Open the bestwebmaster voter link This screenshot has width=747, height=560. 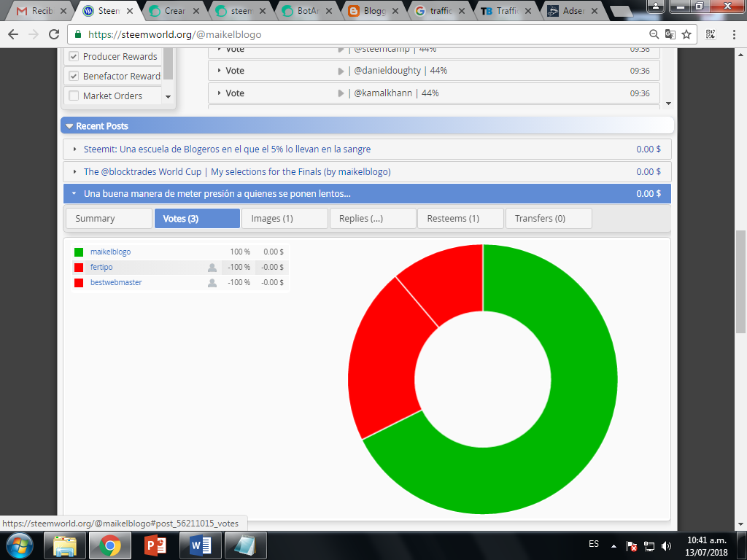coord(116,282)
